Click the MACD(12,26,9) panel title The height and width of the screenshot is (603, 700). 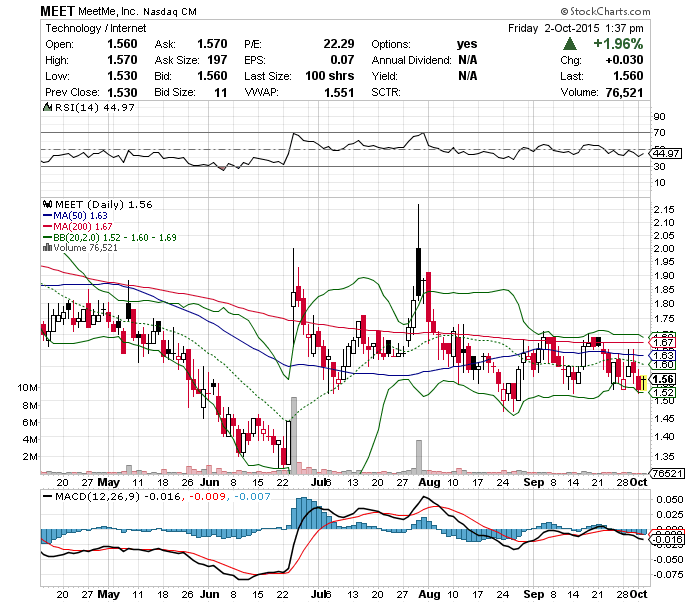point(97,496)
